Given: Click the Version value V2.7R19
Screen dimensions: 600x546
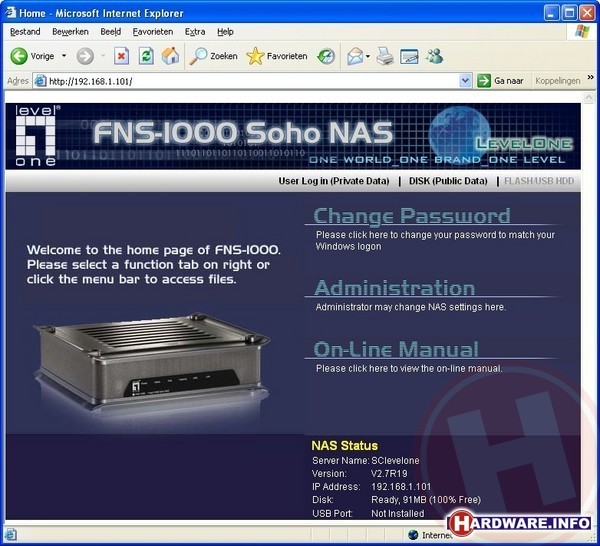Looking at the screenshot, I should [x=389, y=474].
